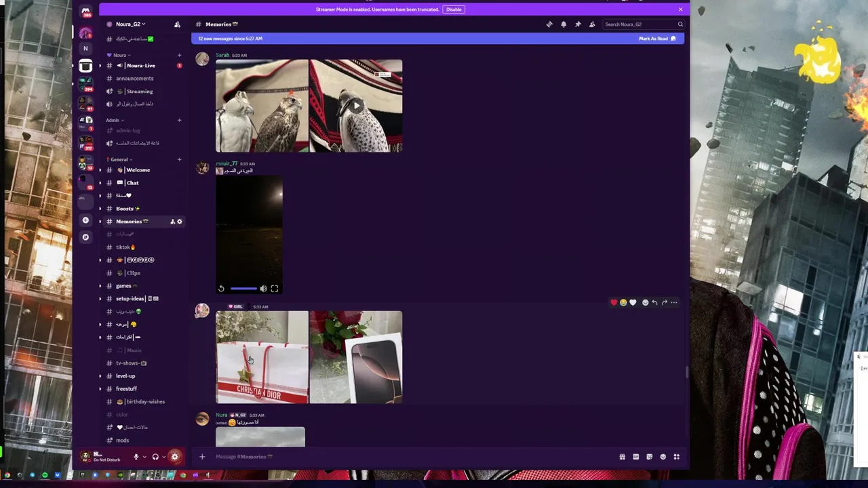Open Discover servers compass icon

(x=85, y=237)
